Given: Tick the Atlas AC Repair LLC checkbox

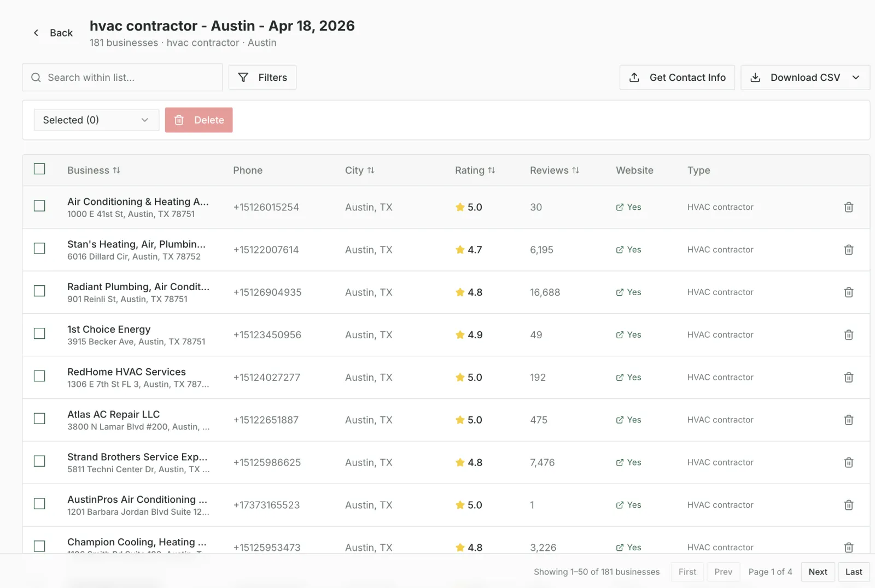Looking at the screenshot, I should 39,419.
